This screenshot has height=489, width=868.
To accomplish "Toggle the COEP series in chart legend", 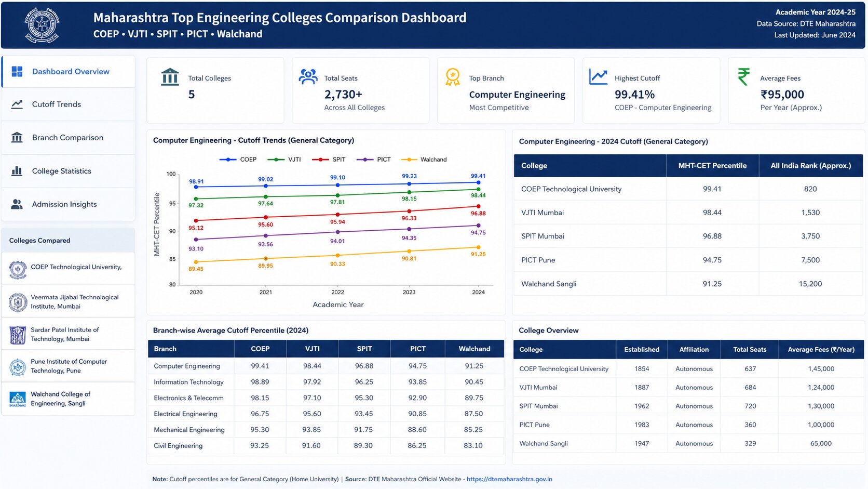I will pos(238,160).
